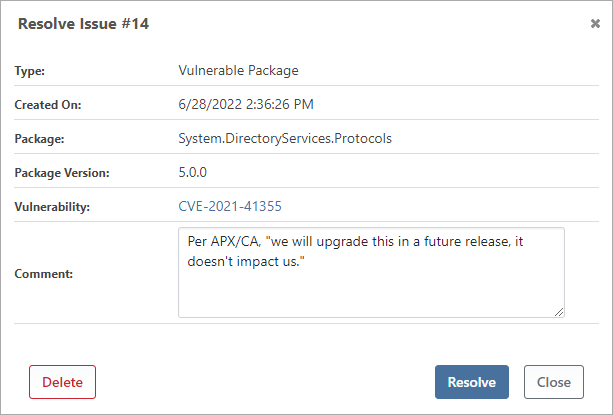
Task: Focus the Comment text area
Action: click(370, 290)
